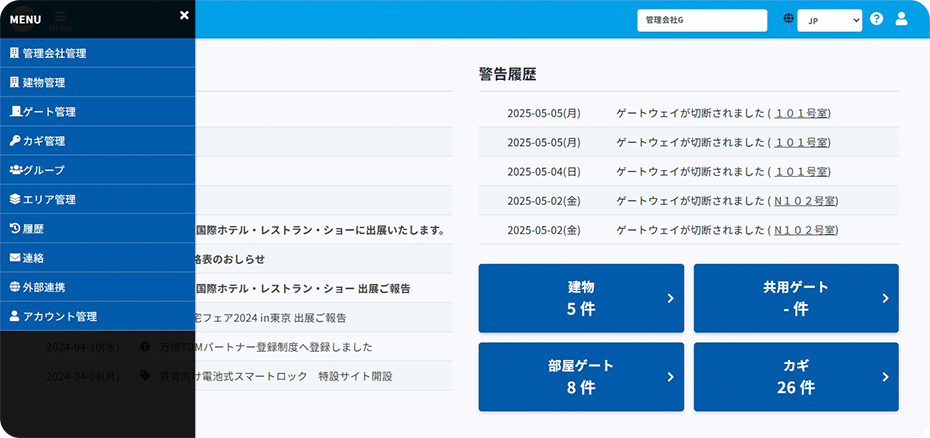Click the 管理会社G input field
The image size is (930, 438).
click(701, 20)
